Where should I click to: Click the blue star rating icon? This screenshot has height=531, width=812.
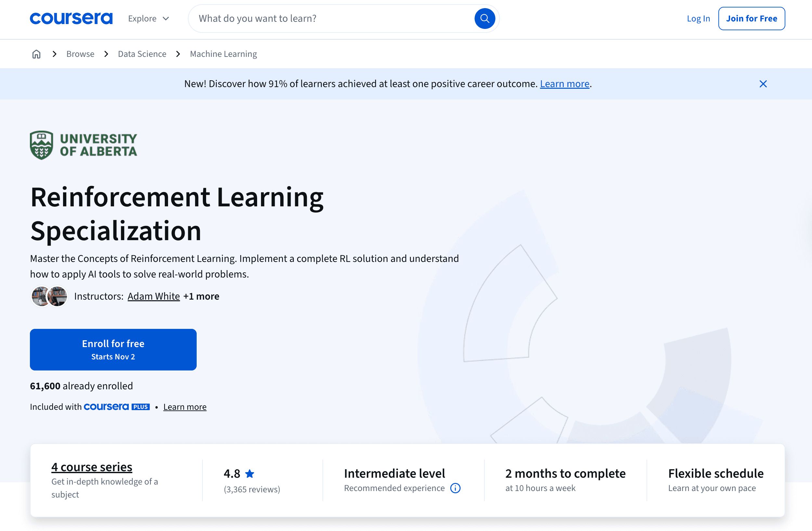click(250, 473)
